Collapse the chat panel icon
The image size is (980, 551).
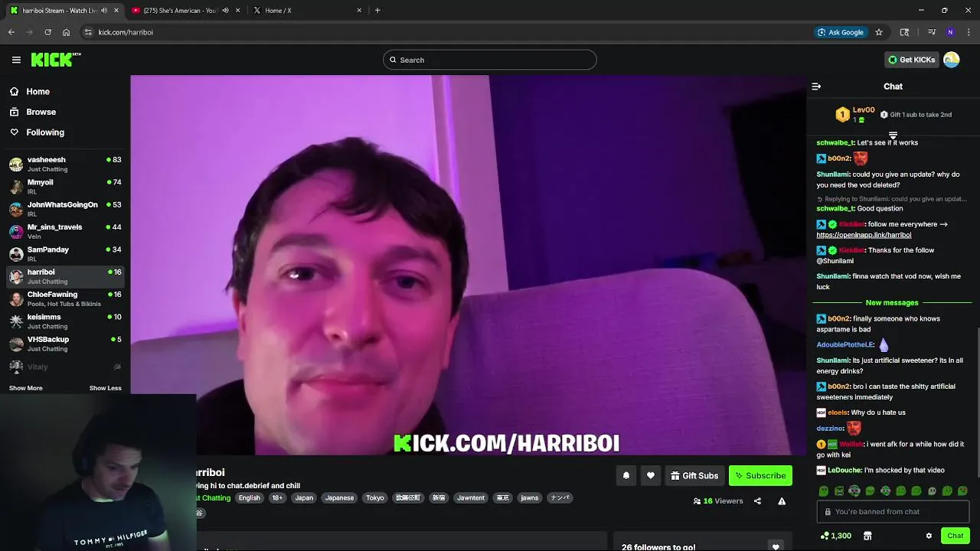[x=816, y=86]
